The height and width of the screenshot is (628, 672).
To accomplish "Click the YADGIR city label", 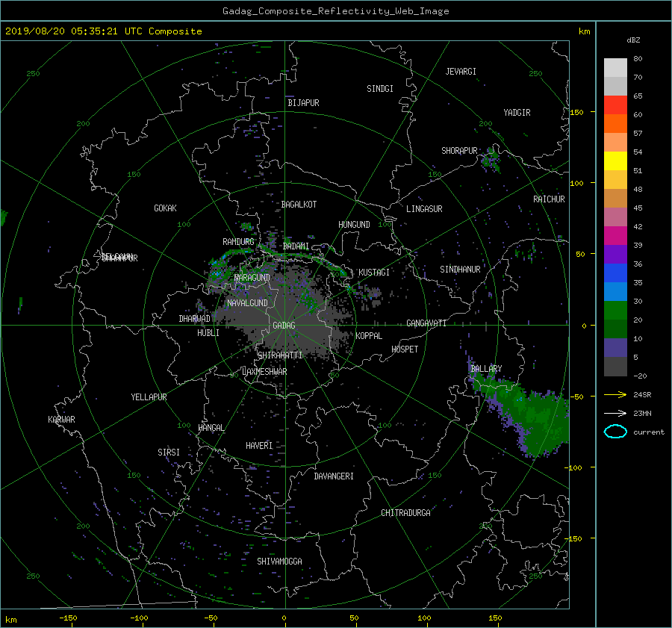I will coord(517,113).
